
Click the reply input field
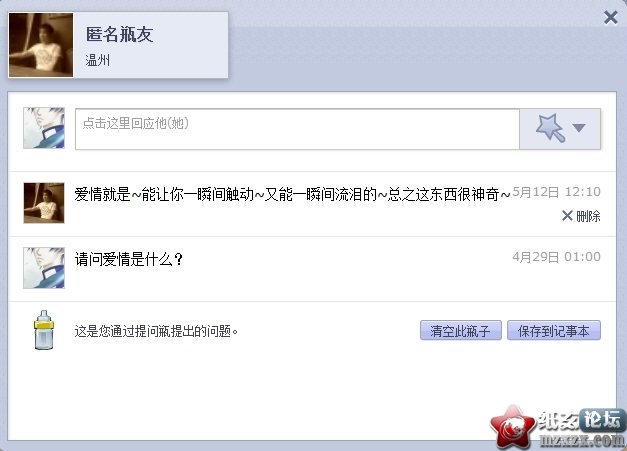(x=297, y=129)
